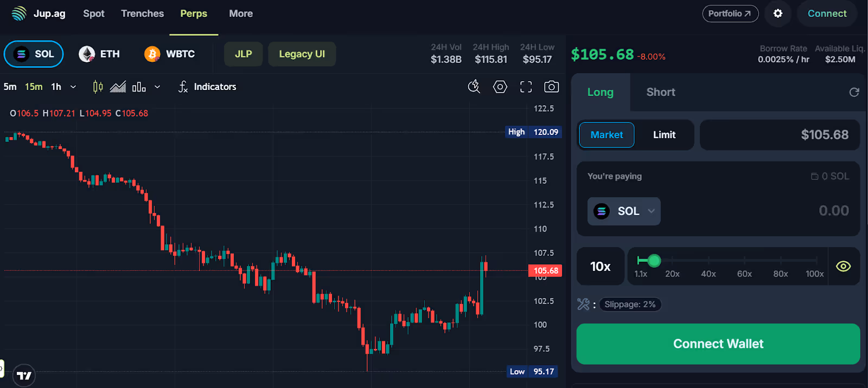
Task: Open the More menu
Action: point(241,14)
